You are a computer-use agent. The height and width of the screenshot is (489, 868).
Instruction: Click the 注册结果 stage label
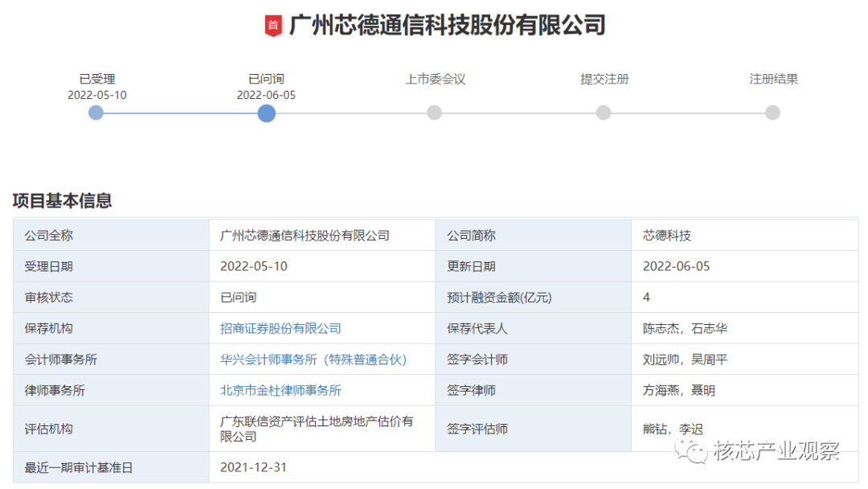(773, 79)
